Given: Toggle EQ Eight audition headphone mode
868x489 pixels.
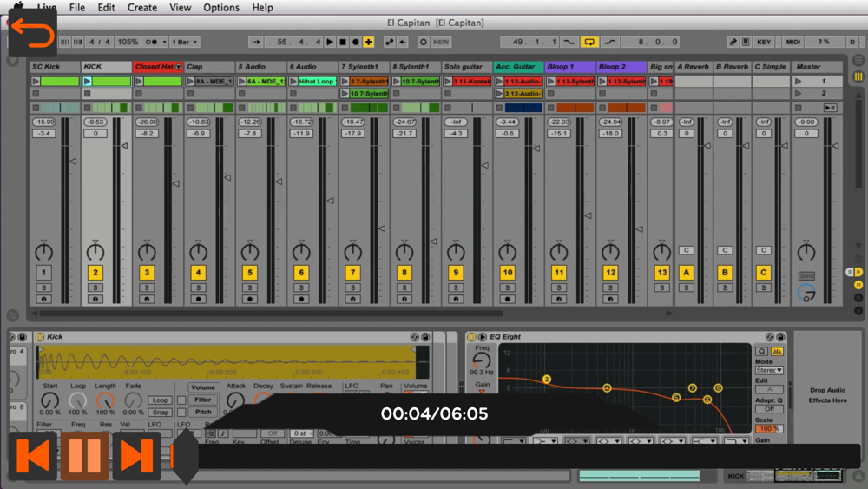Looking at the screenshot, I should click(762, 351).
